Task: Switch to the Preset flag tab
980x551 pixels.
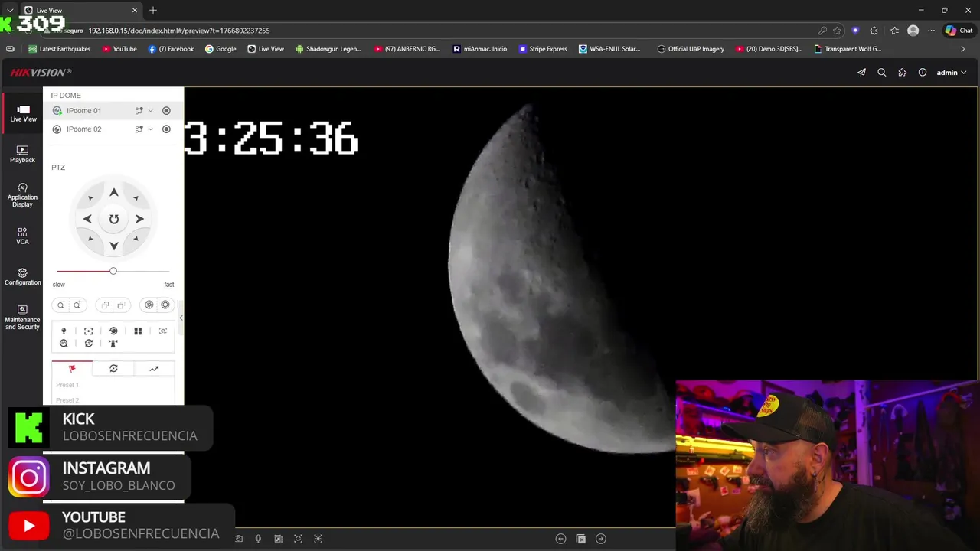Action: [x=72, y=369]
